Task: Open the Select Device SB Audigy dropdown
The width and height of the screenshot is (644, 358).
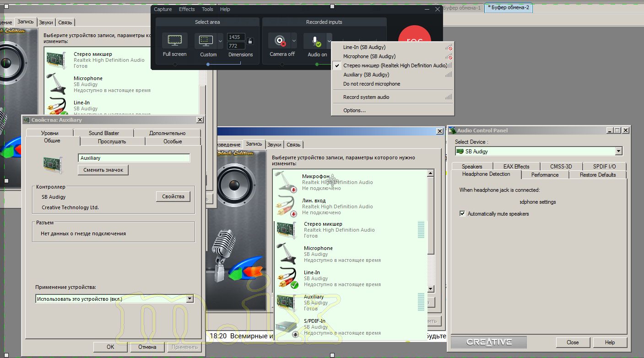Action: coord(618,151)
